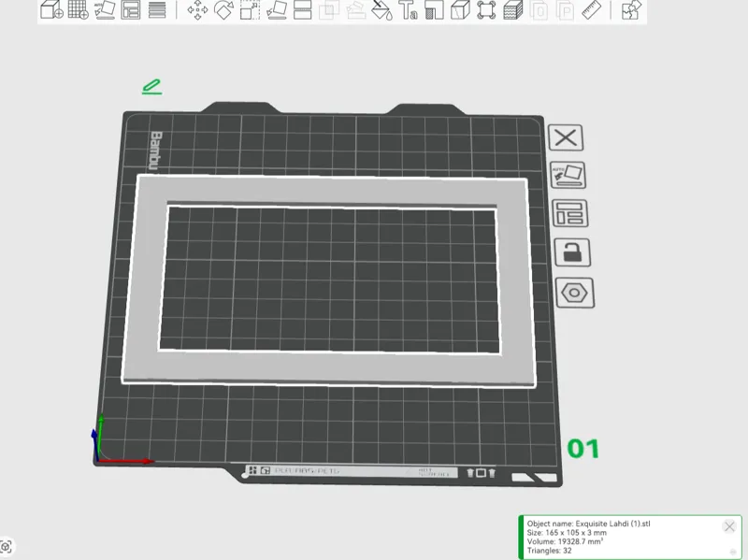Select the Text shape tool
This screenshot has width=748, height=560.
pyautogui.click(x=408, y=9)
